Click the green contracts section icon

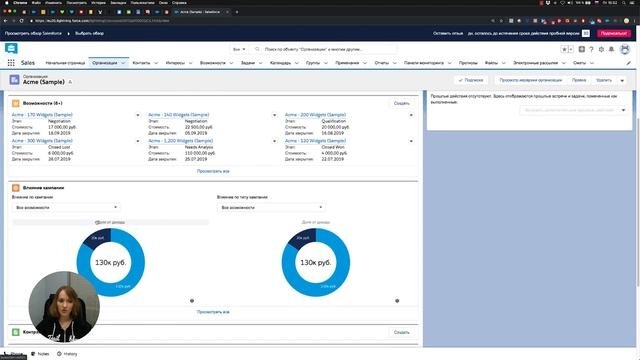point(16,332)
